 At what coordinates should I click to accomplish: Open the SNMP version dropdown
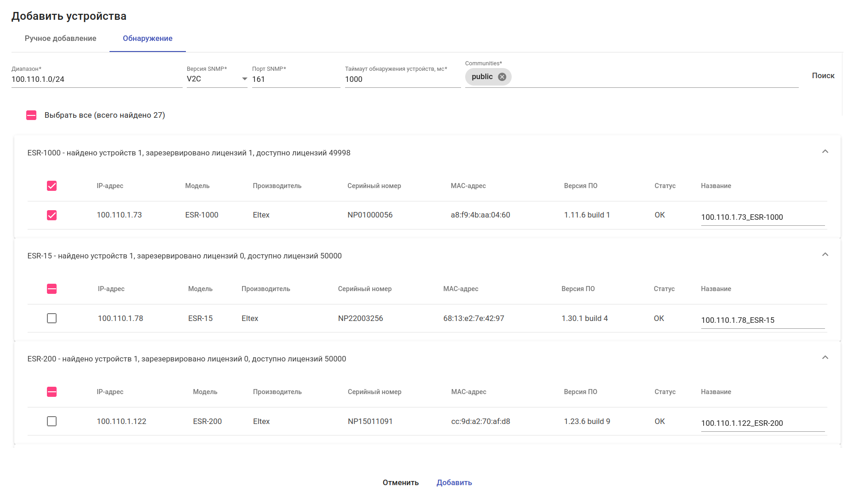pyautogui.click(x=217, y=79)
